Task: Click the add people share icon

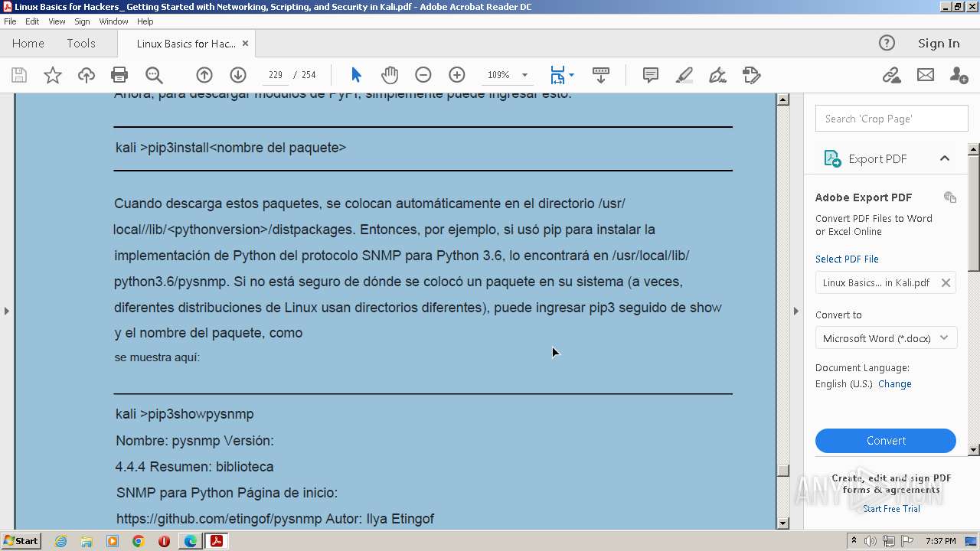Action: coord(959,75)
